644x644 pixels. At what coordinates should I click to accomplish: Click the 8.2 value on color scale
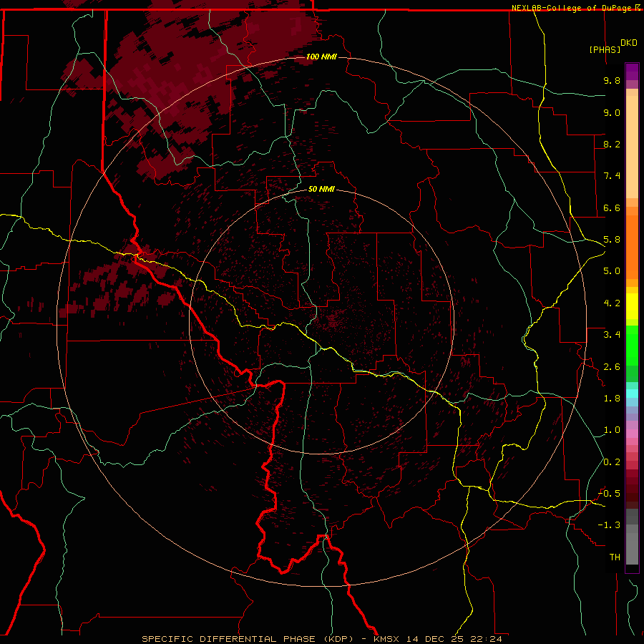[x=612, y=144]
